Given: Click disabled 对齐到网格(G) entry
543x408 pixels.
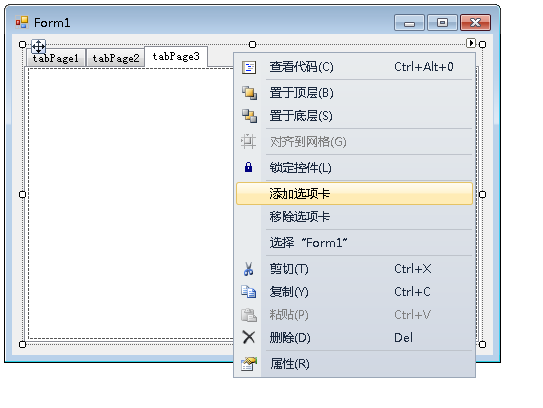Looking at the screenshot, I should click(354, 142).
